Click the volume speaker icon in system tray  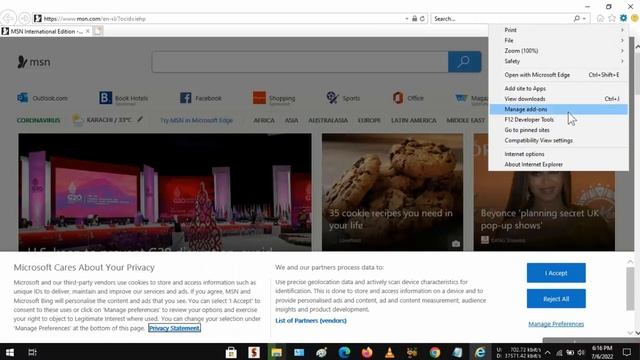581,352
